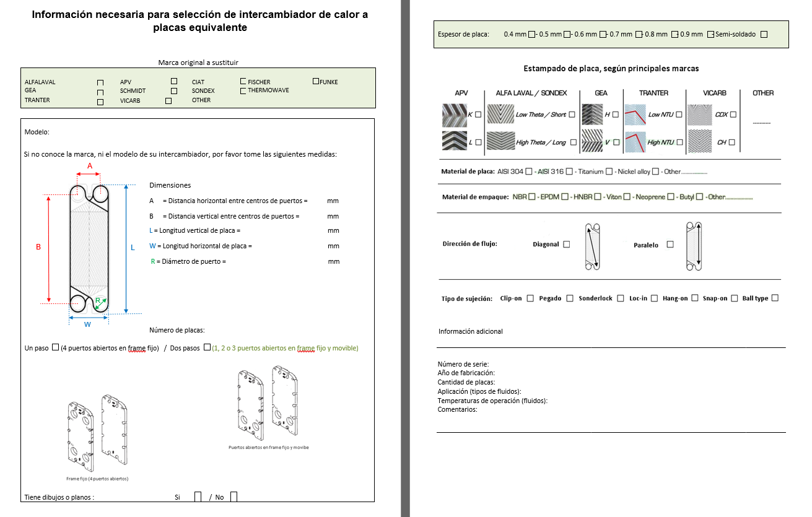Tick the APV brand checkbox

[174, 81]
